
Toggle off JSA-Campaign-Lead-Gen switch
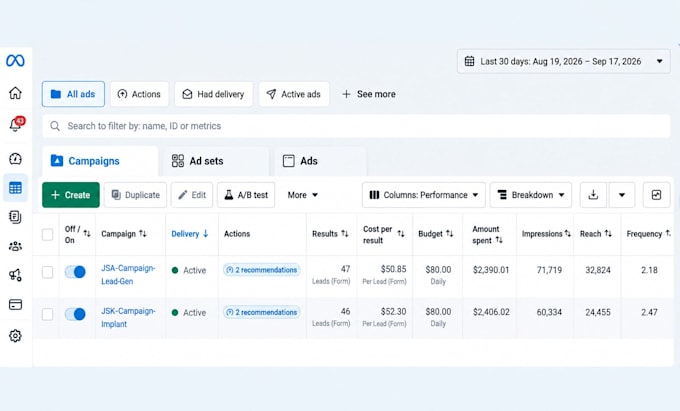coord(75,272)
